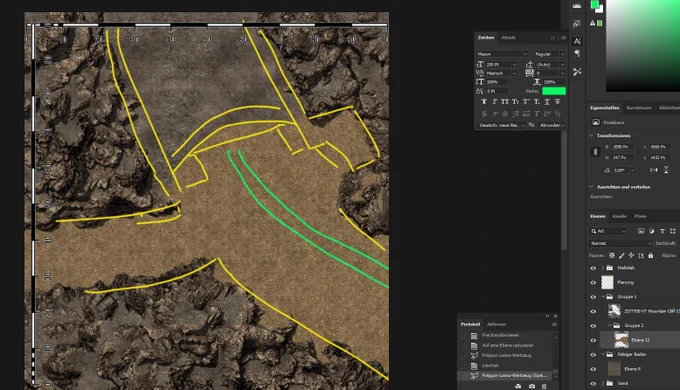Image resolution: width=680 pixels, height=390 pixels.
Task: Switch to the Absatz tab
Action: [508, 38]
